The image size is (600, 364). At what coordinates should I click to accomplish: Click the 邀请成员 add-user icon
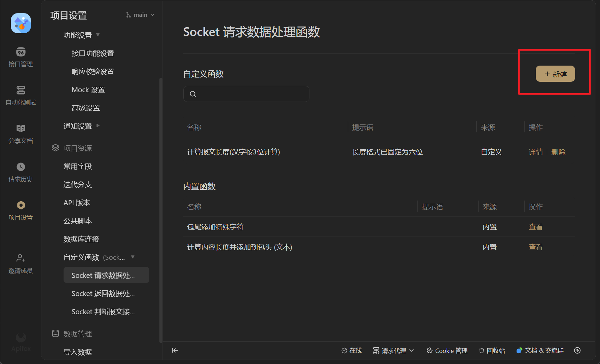click(21, 258)
